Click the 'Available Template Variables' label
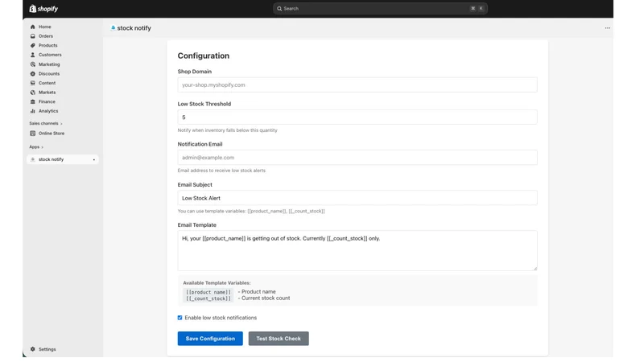 pyautogui.click(x=217, y=283)
